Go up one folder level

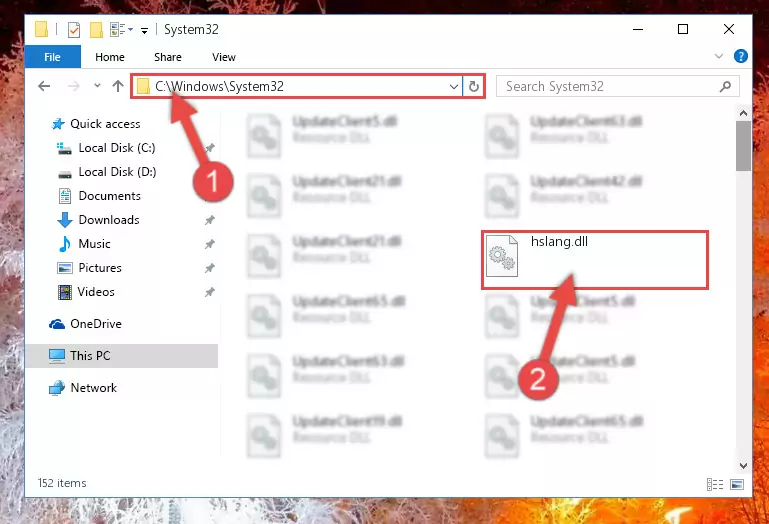tap(118, 86)
